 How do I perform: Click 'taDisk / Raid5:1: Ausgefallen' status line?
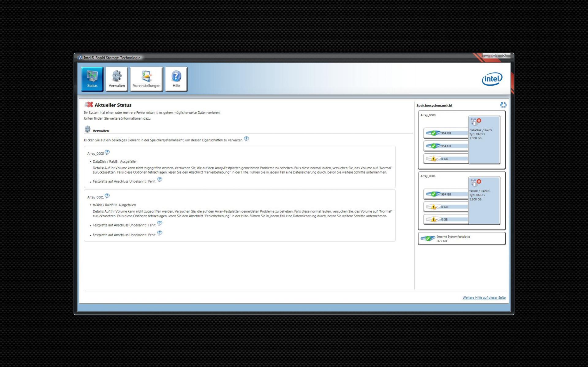pyautogui.click(x=114, y=205)
